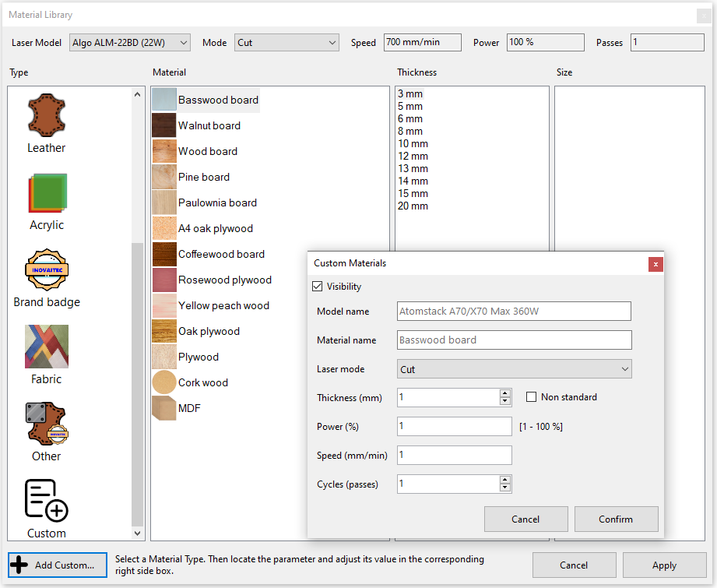
Task: Uncheck the Visibility checkbox
Action: click(317, 287)
